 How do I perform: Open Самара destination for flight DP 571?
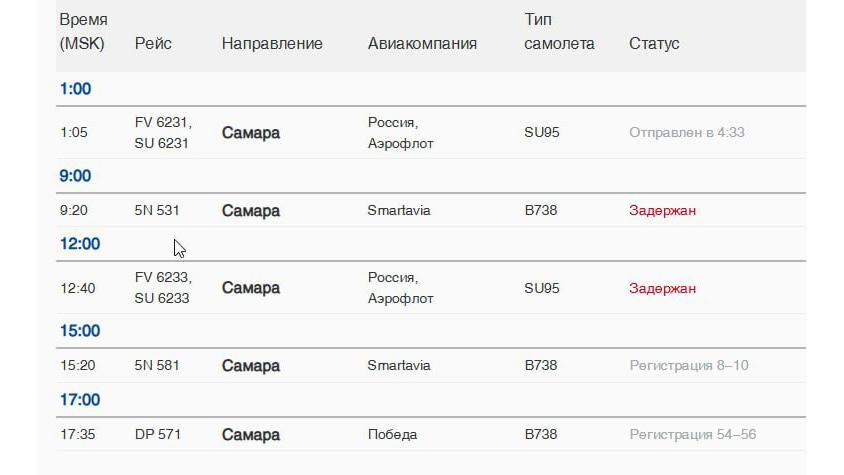[x=251, y=435]
